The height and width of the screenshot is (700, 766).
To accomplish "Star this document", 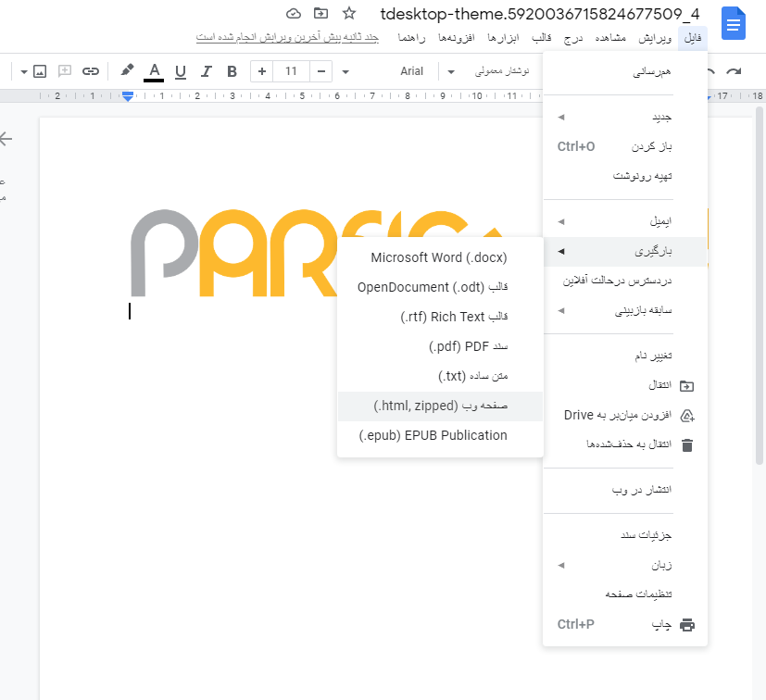I will 349,13.
